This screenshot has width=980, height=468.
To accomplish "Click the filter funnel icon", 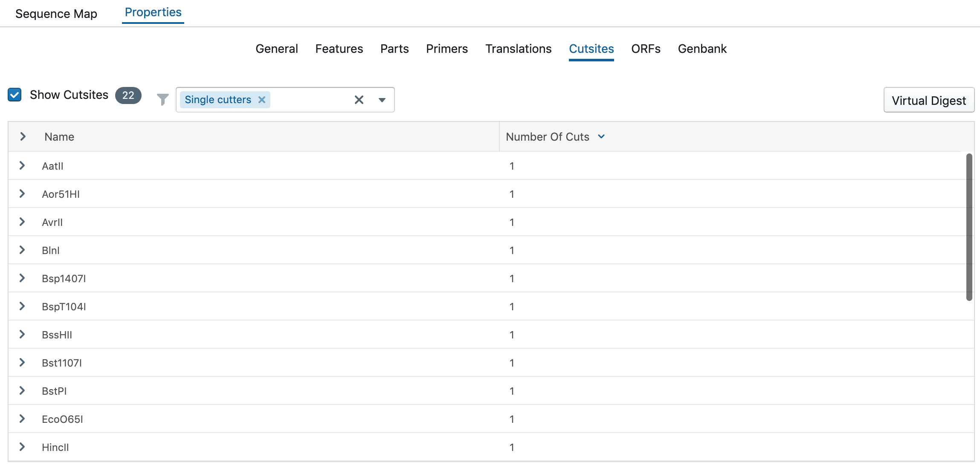I will (x=162, y=100).
